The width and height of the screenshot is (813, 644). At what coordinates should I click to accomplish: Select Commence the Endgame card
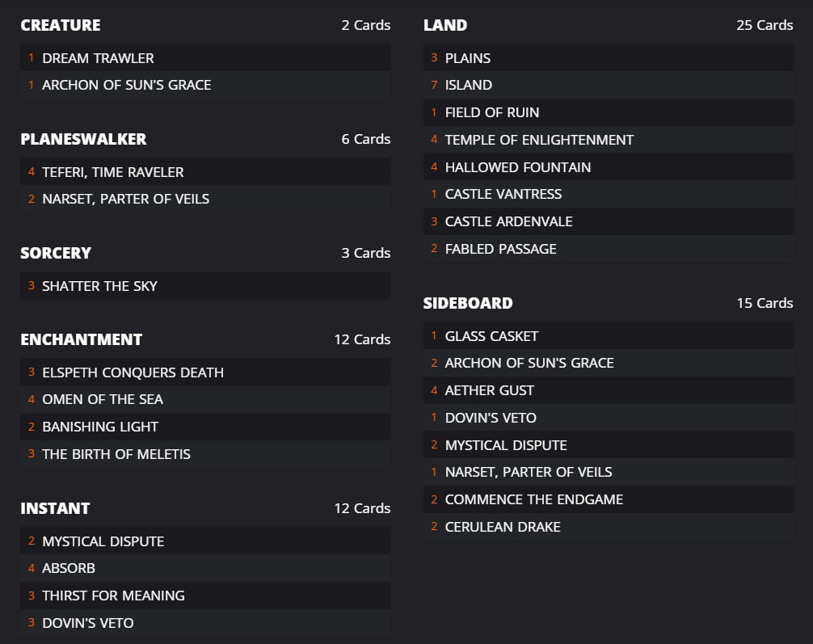click(x=533, y=499)
